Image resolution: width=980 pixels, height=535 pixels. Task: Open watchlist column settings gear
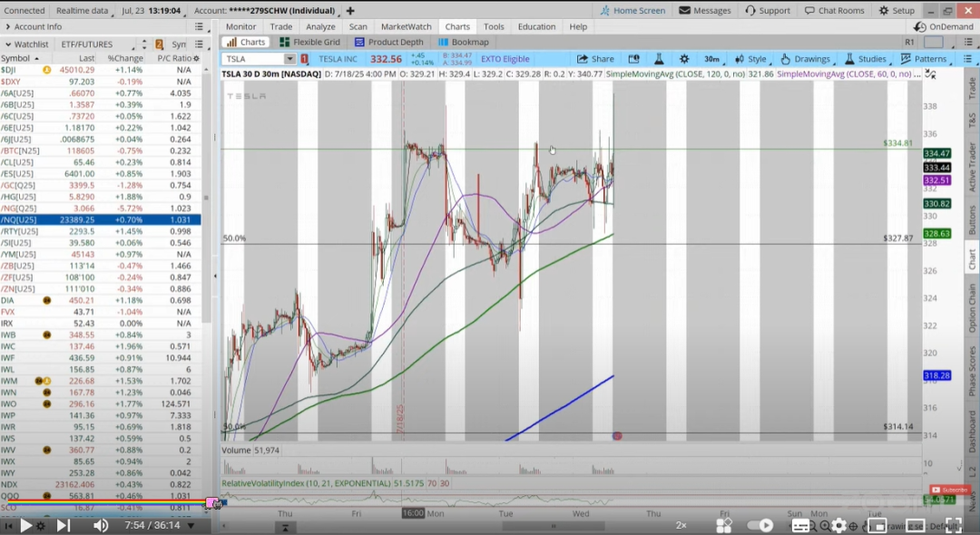tap(196, 58)
